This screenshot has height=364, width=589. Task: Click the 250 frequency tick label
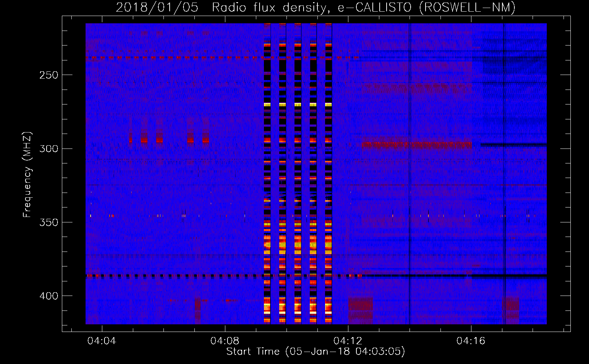49,75
